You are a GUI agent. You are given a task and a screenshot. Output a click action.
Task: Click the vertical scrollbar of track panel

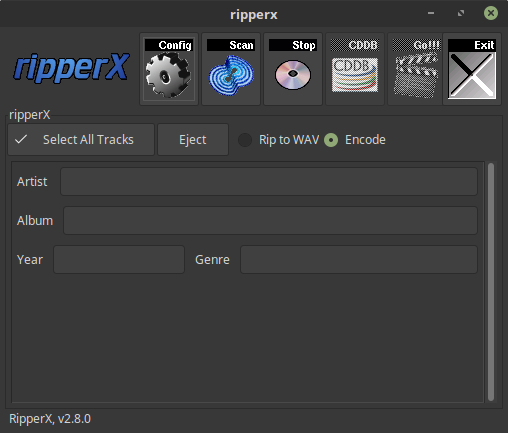tap(491, 282)
